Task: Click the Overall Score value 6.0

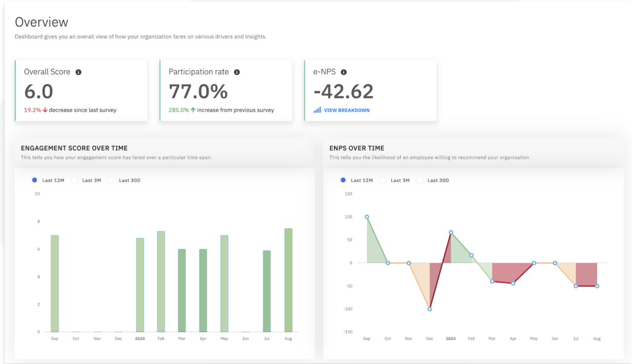Action: click(x=38, y=92)
